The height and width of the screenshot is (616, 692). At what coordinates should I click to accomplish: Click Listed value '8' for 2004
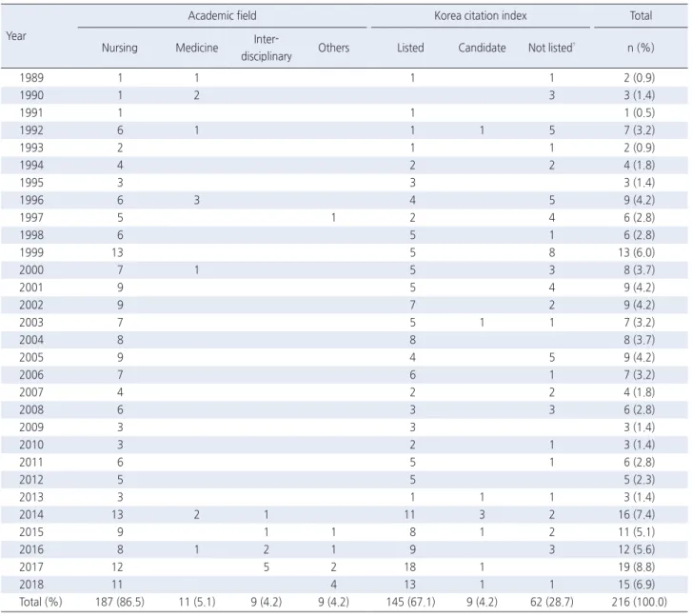point(413,340)
